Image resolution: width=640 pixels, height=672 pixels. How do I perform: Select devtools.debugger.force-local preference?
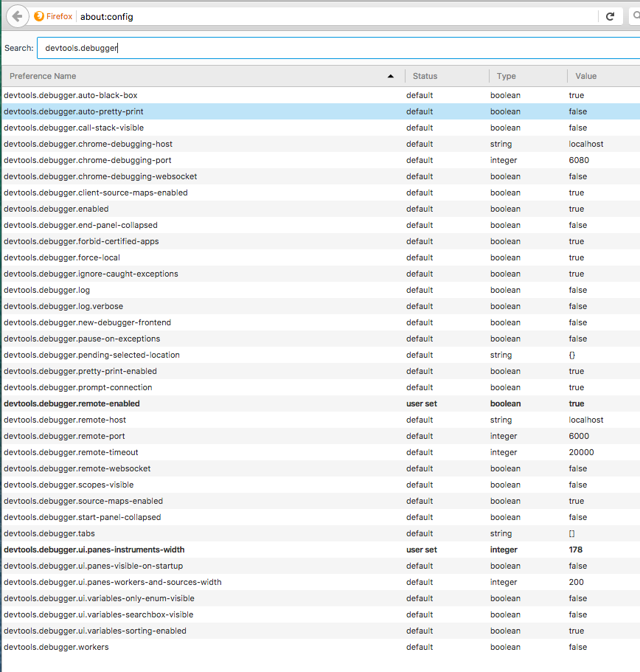(x=321, y=257)
